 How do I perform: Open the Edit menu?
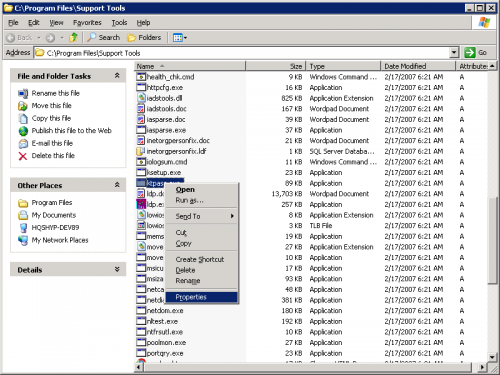click(x=34, y=23)
